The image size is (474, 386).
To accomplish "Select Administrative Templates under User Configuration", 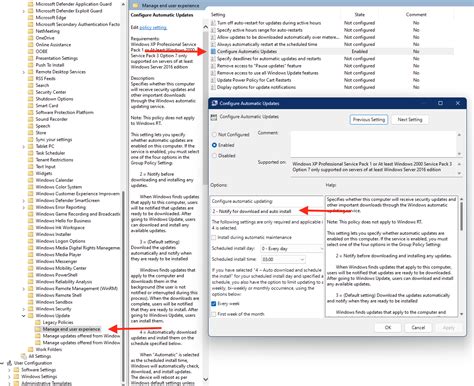I will tap(46, 383).
